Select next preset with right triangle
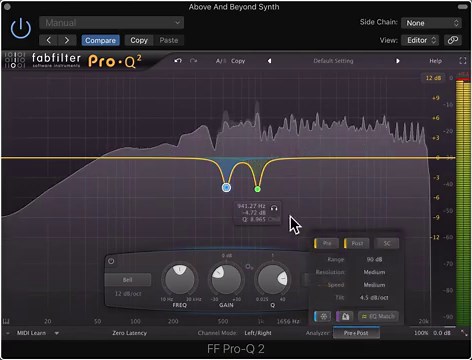 398,61
